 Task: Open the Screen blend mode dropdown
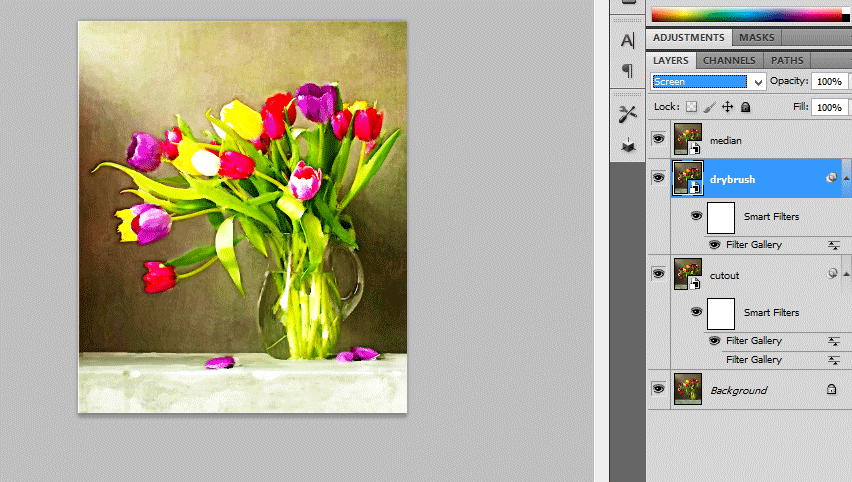coord(708,82)
